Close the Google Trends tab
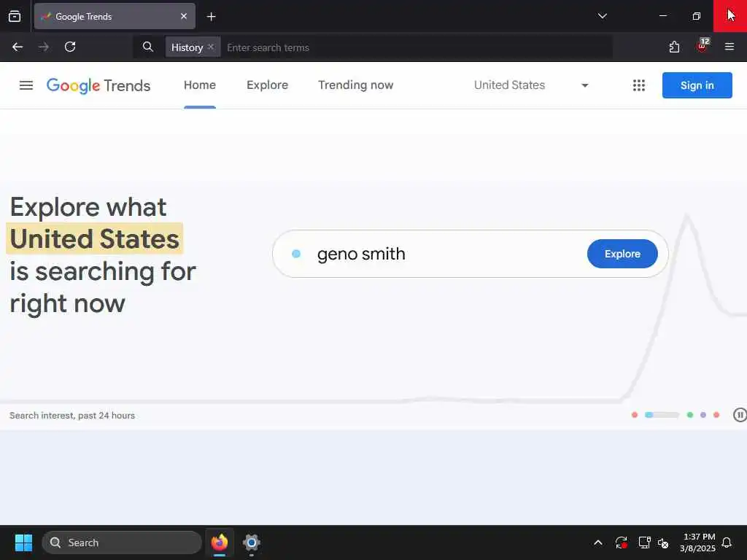The width and height of the screenshot is (747, 560). pyautogui.click(x=183, y=16)
